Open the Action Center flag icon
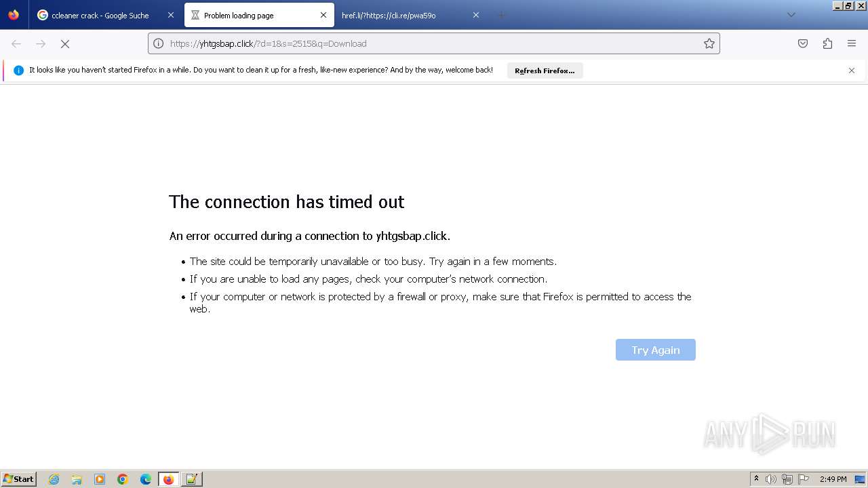Viewport: 868px width, 488px height. click(x=804, y=479)
